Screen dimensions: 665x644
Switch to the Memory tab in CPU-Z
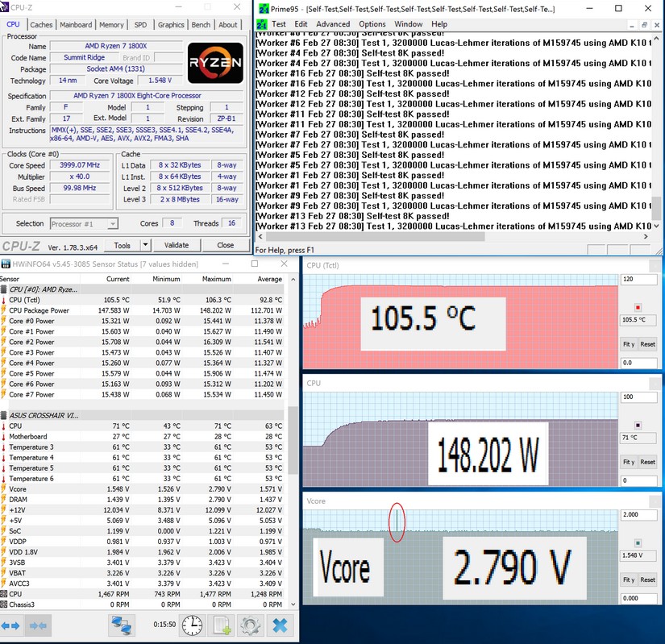click(111, 25)
